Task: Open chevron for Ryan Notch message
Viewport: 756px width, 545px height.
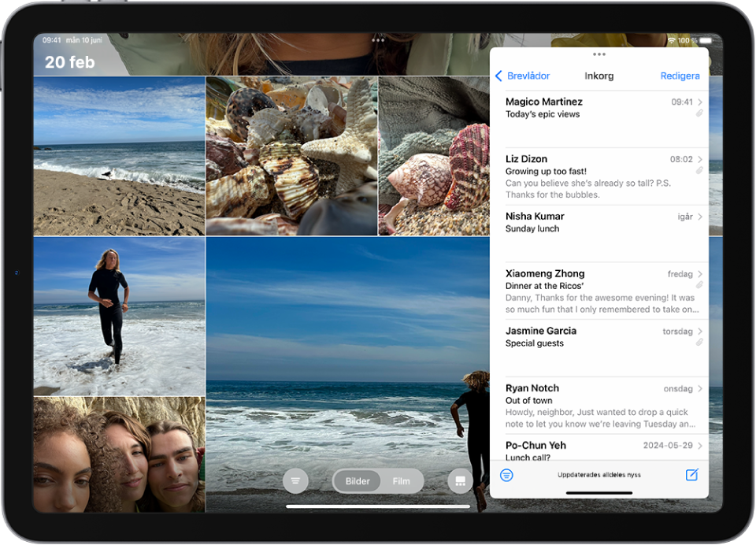Action: tap(700, 389)
